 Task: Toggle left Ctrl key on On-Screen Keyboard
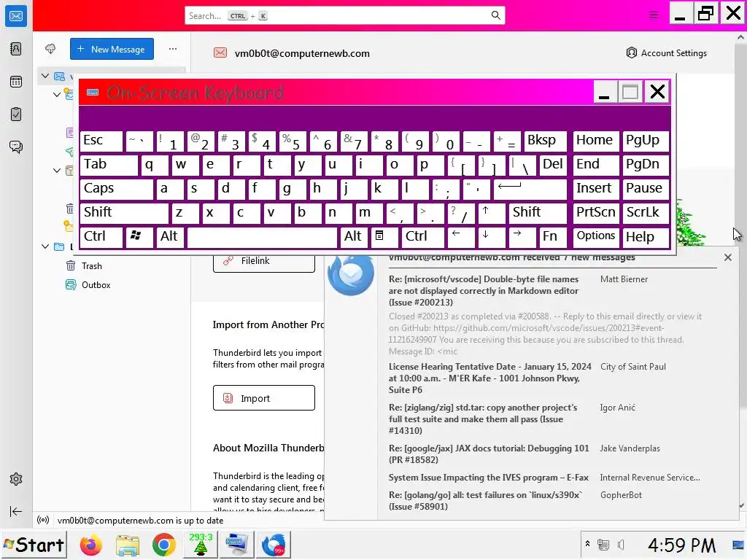[x=101, y=237]
